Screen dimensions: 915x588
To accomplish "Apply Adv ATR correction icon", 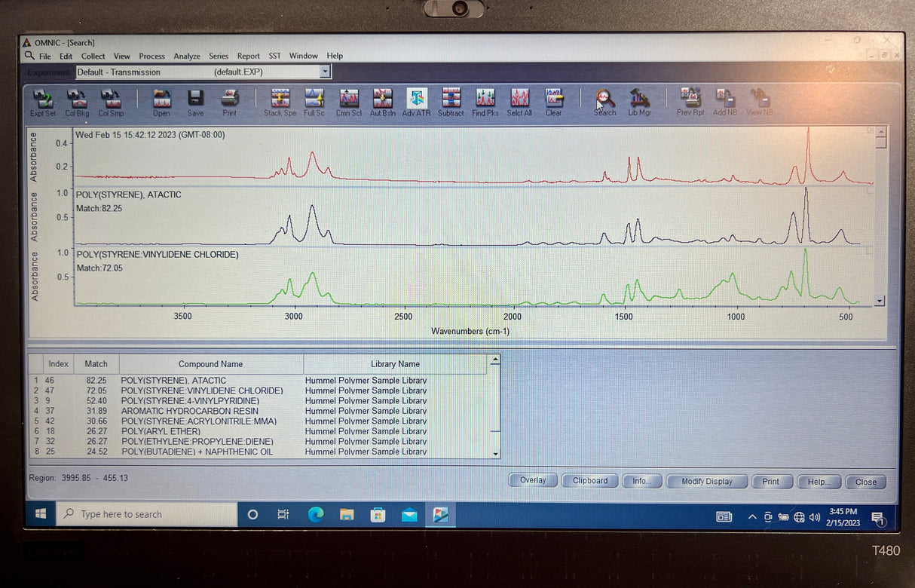I will [416, 101].
